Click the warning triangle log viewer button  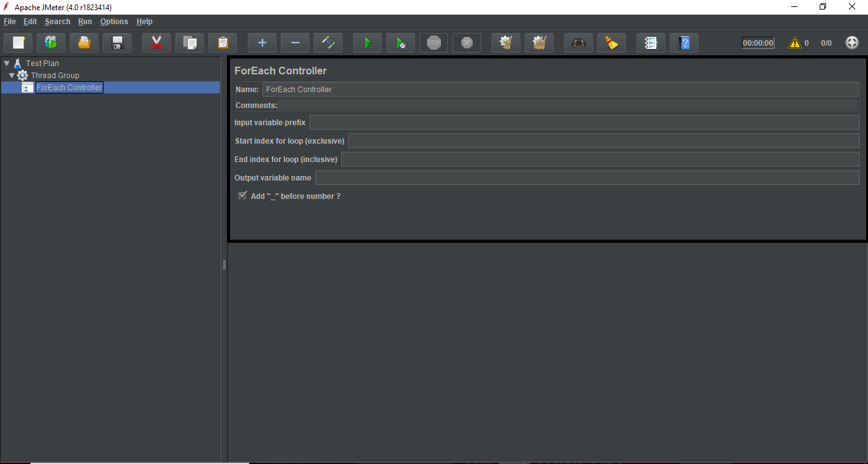point(794,43)
